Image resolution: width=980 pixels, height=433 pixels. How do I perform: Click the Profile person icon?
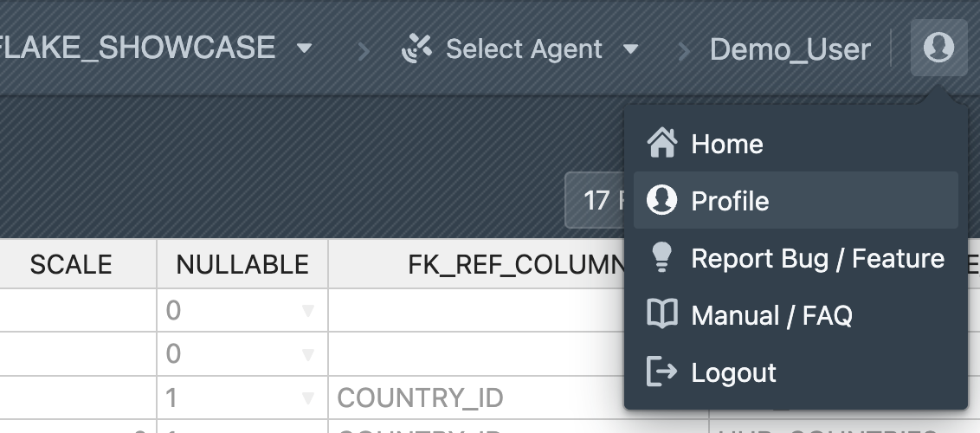[662, 201]
